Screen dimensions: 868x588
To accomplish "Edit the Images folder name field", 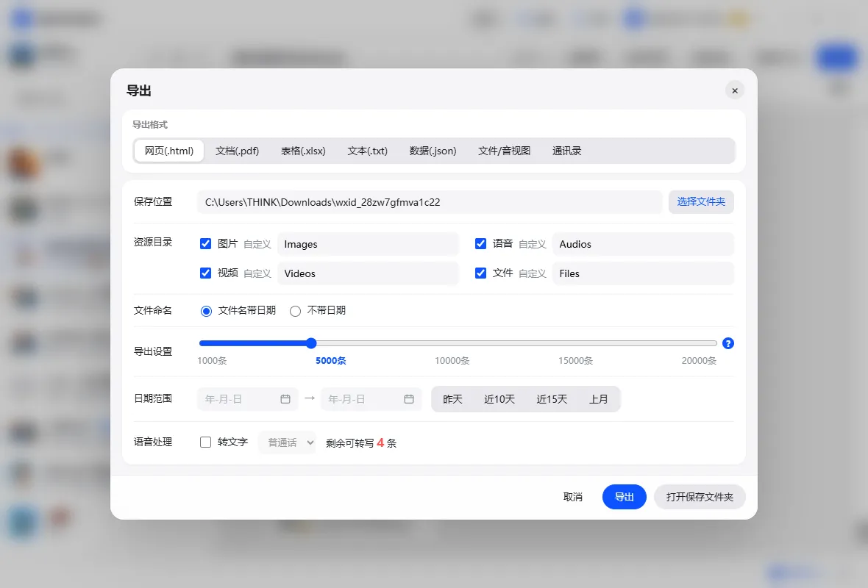I will [368, 244].
